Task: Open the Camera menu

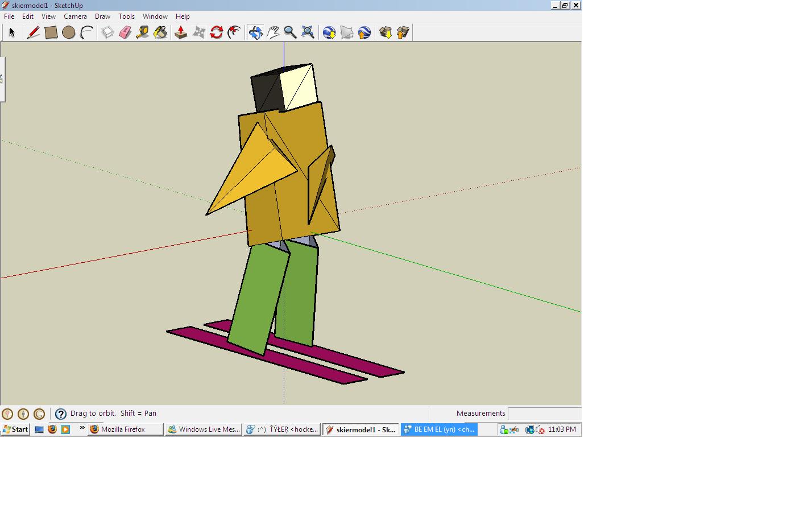Action: 75,16
